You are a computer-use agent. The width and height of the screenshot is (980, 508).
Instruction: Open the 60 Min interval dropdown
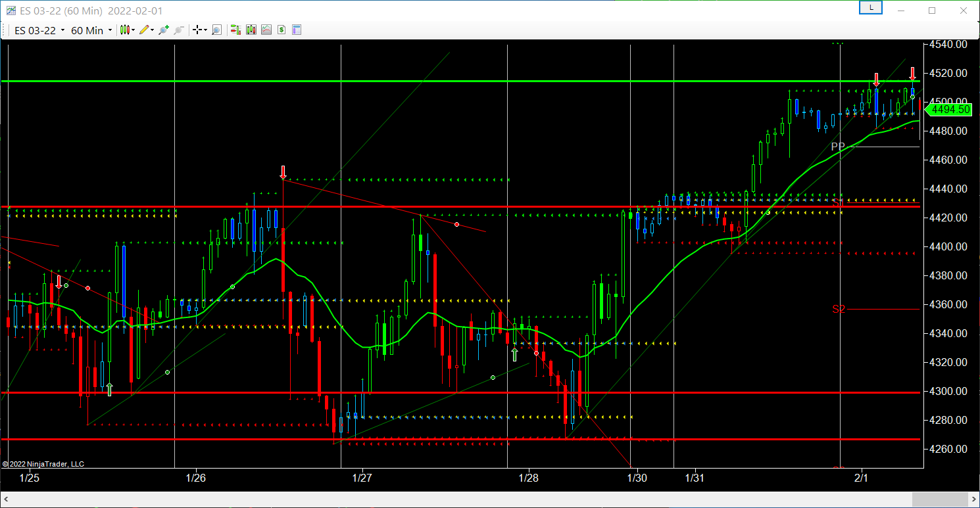coord(91,30)
